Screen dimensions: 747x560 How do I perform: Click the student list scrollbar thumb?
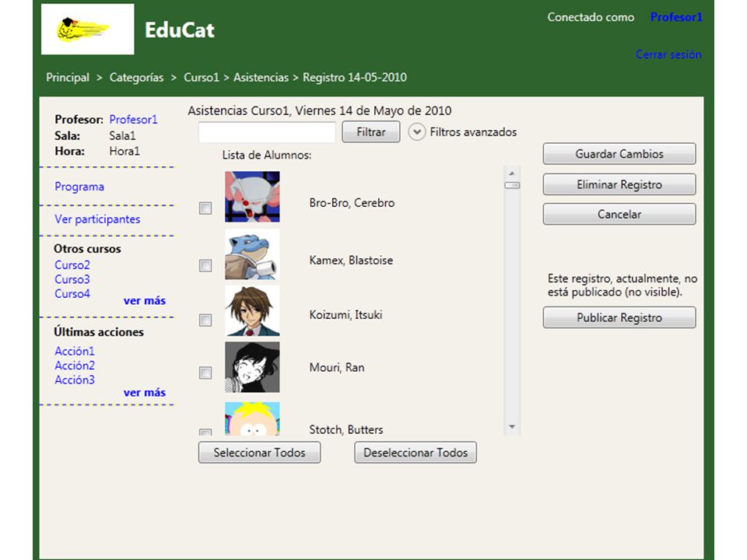tap(512, 185)
